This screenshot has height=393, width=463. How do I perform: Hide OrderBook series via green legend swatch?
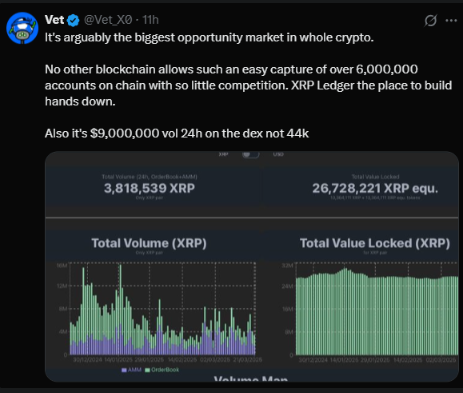tap(147, 370)
